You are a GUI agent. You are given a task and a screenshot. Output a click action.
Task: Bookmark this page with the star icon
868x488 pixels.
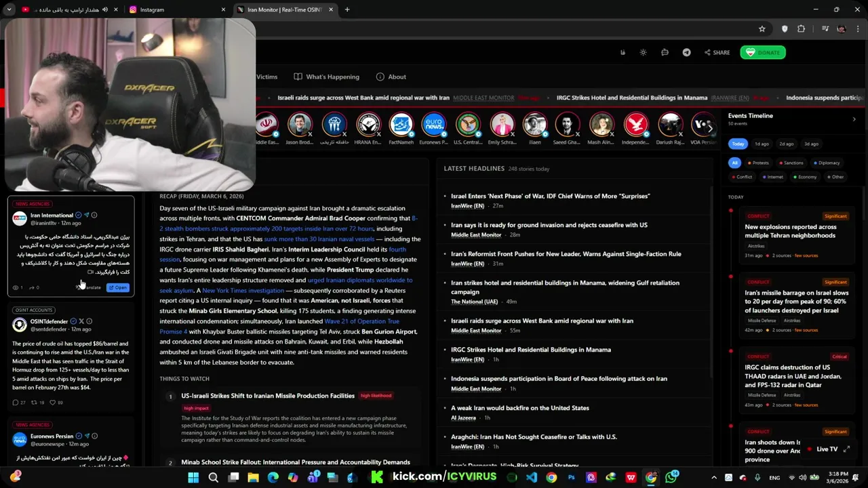tap(762, 28)
